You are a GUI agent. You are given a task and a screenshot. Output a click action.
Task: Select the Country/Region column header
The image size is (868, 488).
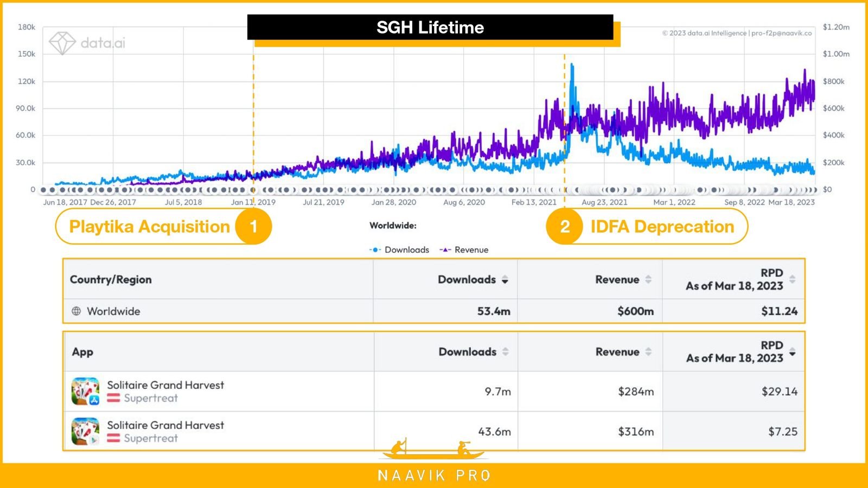tap(111, 280)
